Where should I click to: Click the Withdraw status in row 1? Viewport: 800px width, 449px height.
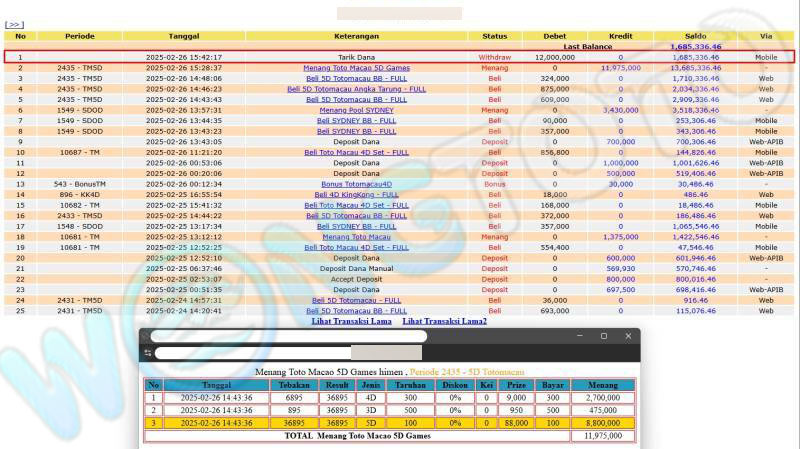pyautogui.click(x=494, y=58)
